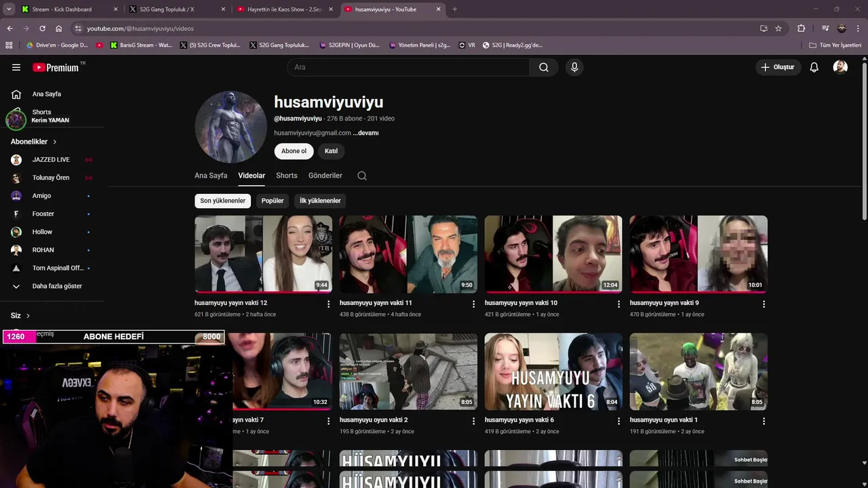
Task: Open options menu for husamyuyu yayın vakti 12
Action: pos(329,304)
